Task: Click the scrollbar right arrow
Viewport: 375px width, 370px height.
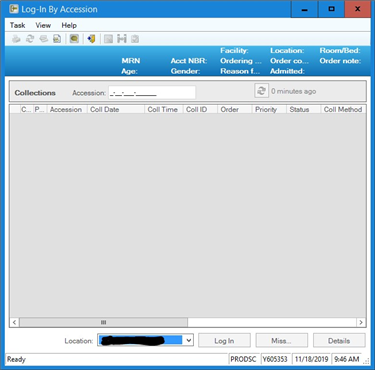Action: coord(361,322)
